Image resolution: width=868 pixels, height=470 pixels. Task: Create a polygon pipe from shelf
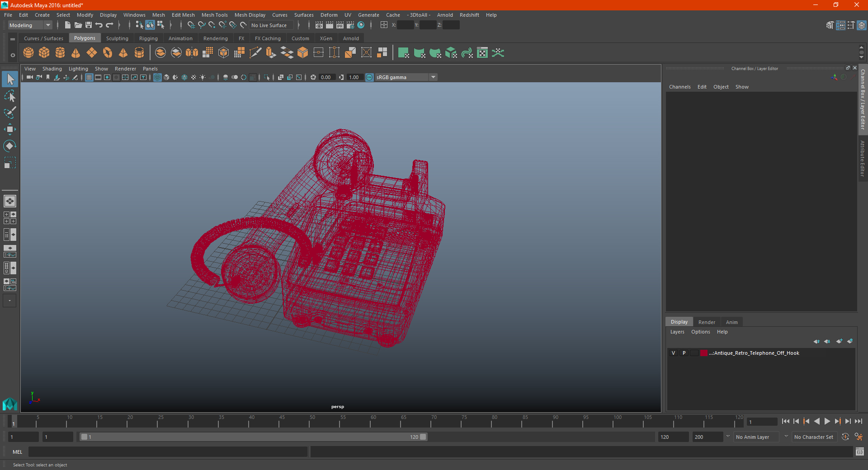(139, 53)
